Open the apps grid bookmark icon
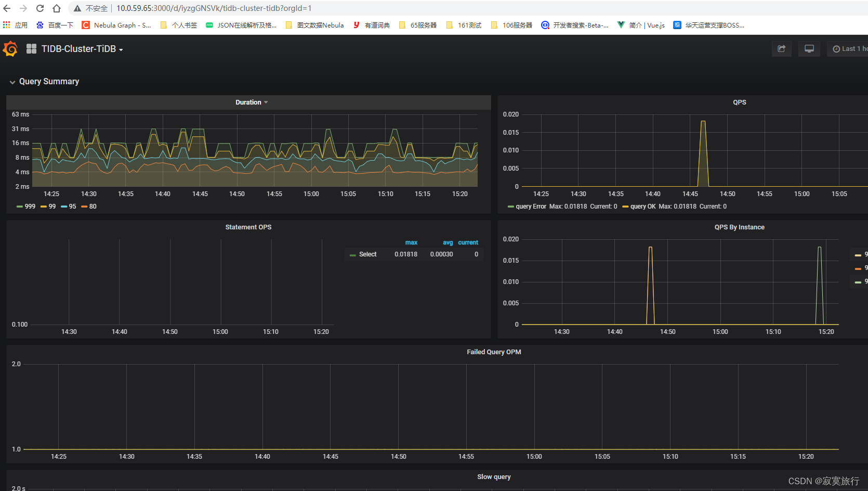Viewport: 868px width, 491px height. pyautogui.click(x=7, y=25)
